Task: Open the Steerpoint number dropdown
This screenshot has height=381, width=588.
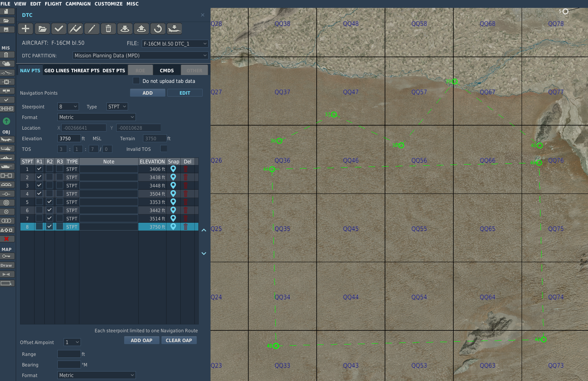Action: (x=68, y=106)
